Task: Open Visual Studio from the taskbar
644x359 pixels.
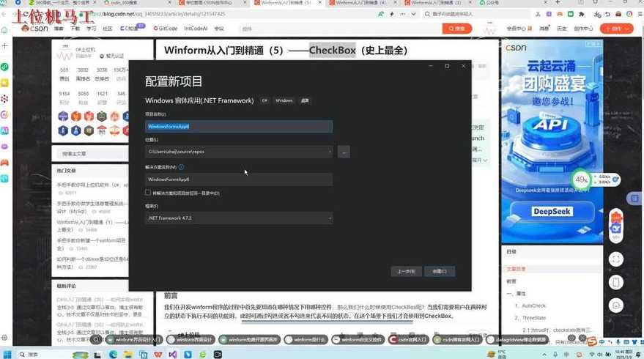Action: click(x=173, y=355)
